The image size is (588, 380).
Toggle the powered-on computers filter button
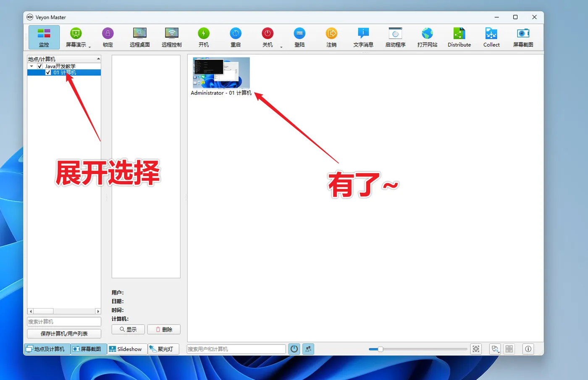point(294,349)
